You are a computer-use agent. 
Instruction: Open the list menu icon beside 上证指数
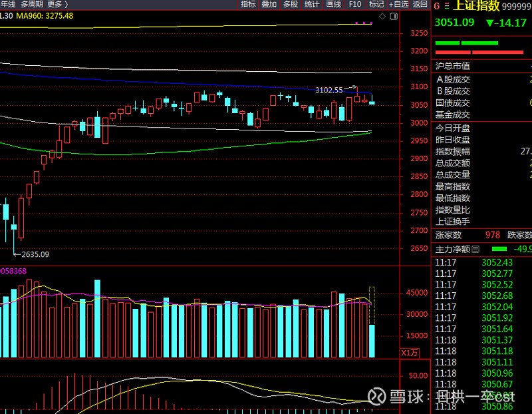pos(447,6)
